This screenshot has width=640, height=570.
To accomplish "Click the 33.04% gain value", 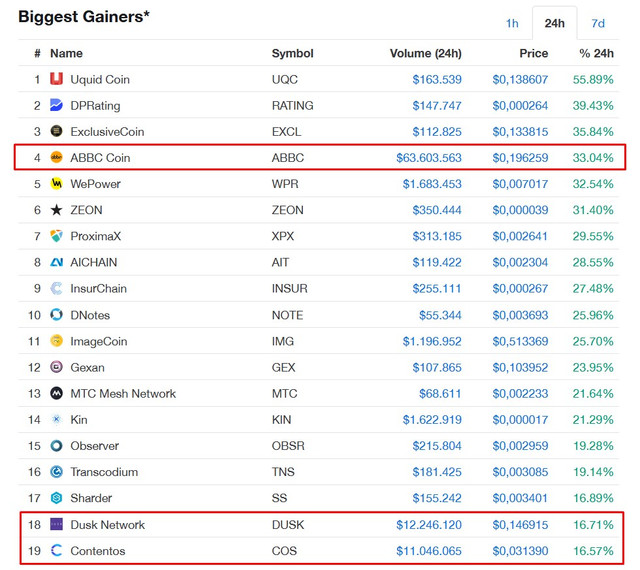I will click(x=593, y=158).
